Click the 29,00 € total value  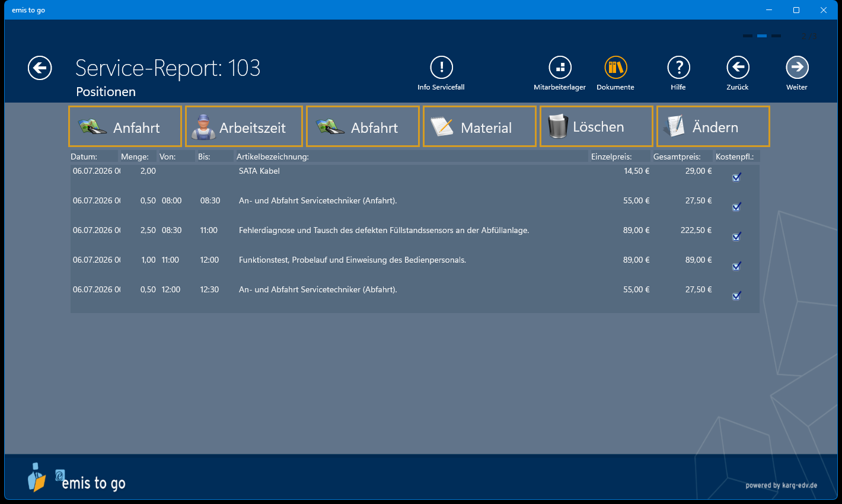[699, 171]
